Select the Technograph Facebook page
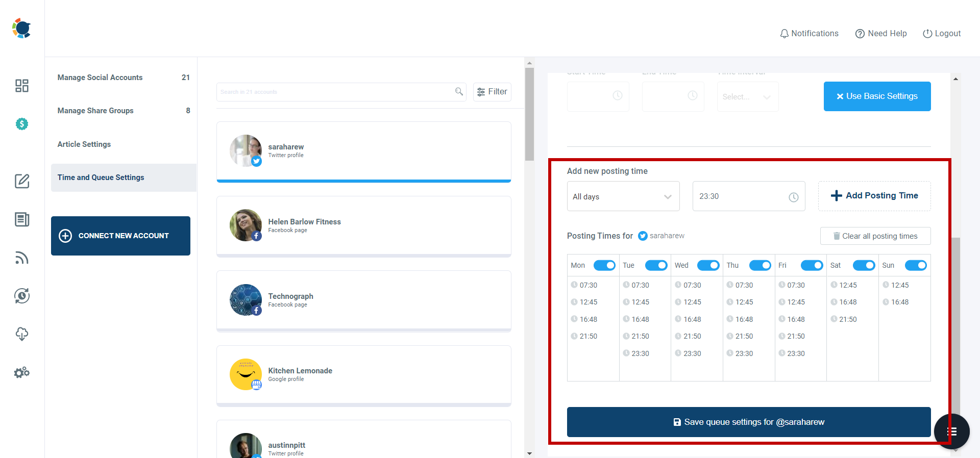The height and width of the screenshot is (458, 980). pyautogui.click(x=364, y=301)
